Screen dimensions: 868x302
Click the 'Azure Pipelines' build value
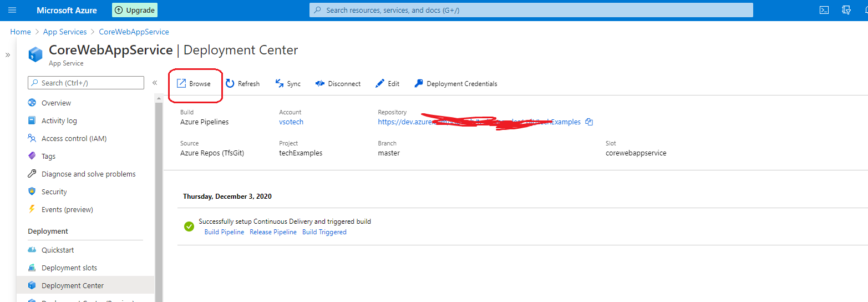tap(204, 122)
